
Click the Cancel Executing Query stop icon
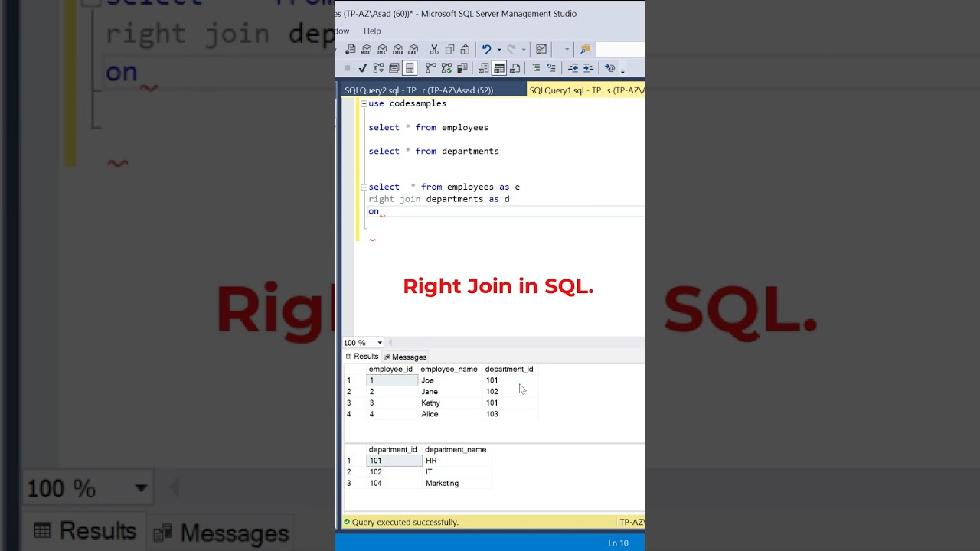click(x=347, y=68)
